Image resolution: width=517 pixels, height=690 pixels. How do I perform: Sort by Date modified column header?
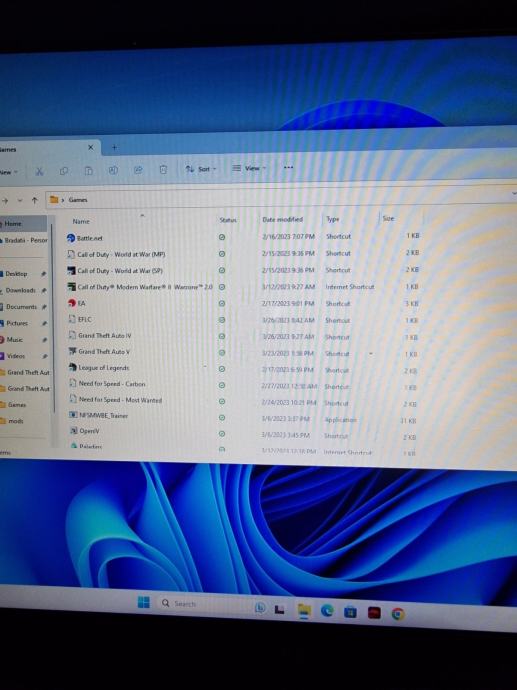click(x=282, y=219)
